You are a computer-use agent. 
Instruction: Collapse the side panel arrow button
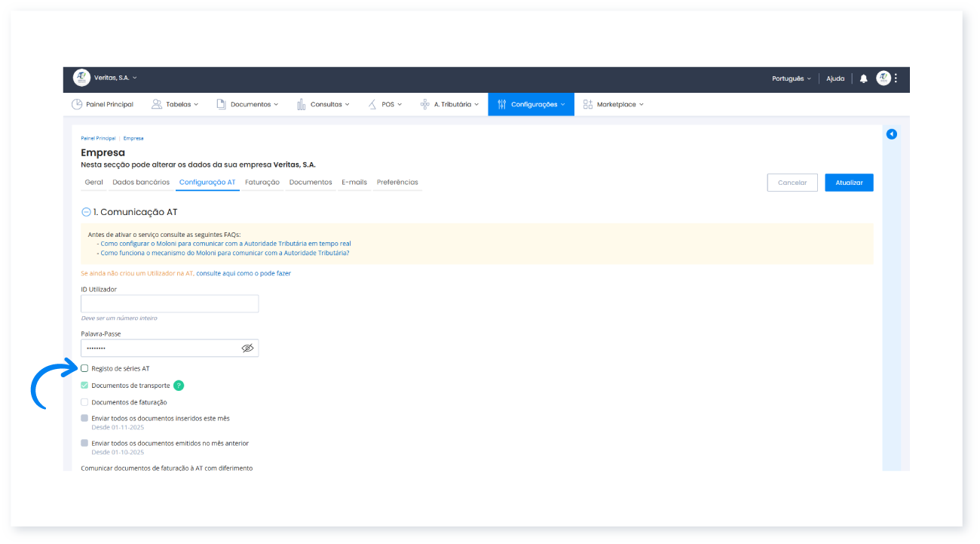892,134
